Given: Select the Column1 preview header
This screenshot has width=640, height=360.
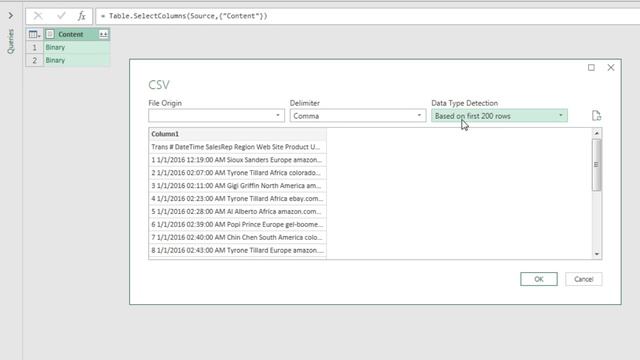Looking at the screenshot, I should click(237, 134).
